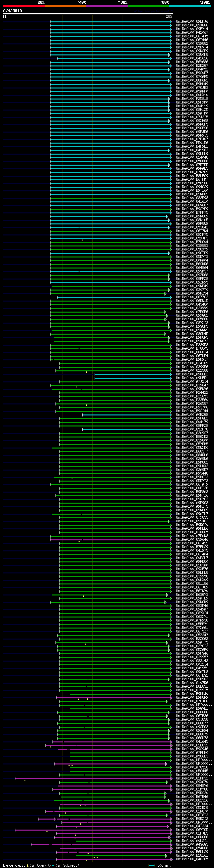Click purple bar for UniRef100_Q6VTQ5
Image resolution: width=214 pixels, height=868 pixels.
click(x=94, y=830)
